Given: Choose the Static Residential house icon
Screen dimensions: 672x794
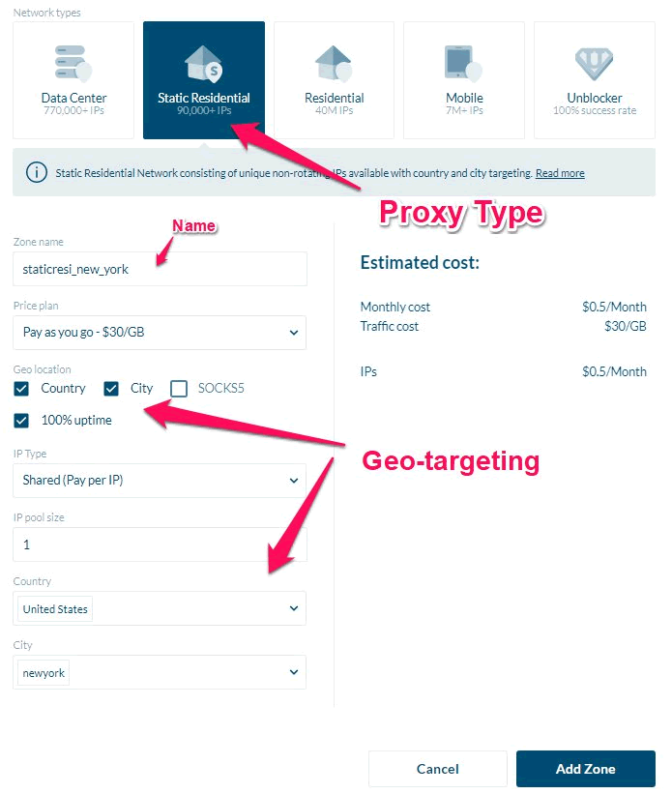Looking at the screenshot, I should tap(204, 63).
